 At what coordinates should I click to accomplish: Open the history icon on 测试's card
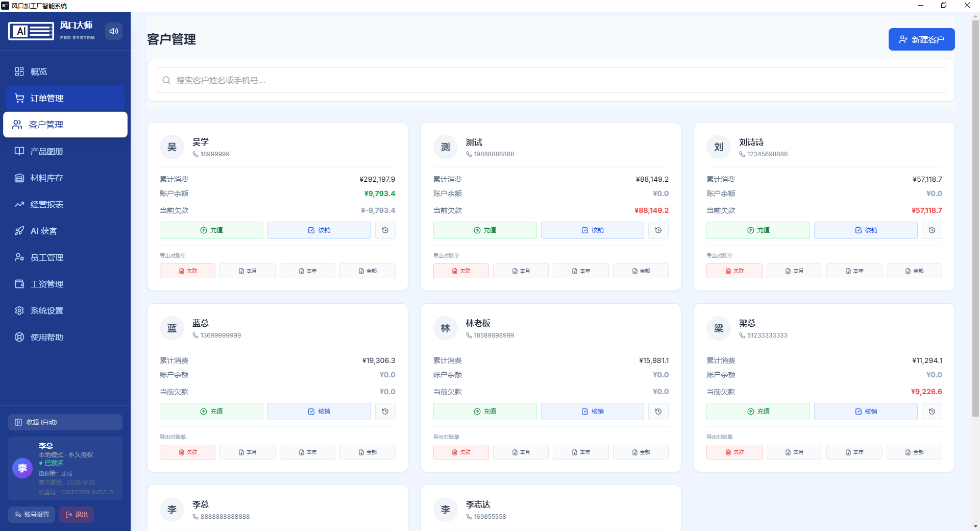point(658,230)
